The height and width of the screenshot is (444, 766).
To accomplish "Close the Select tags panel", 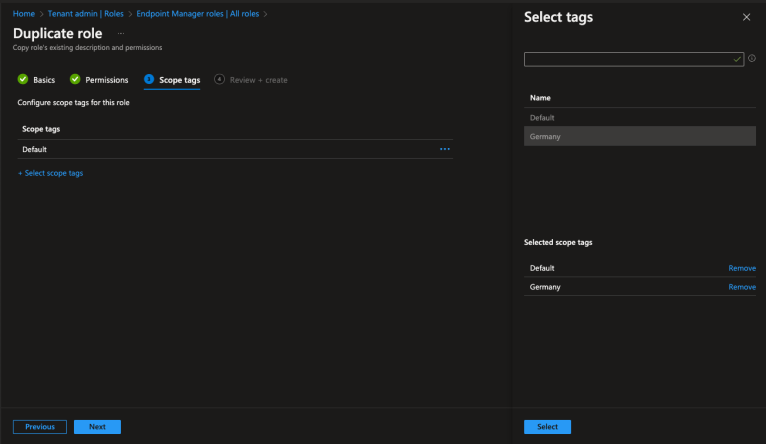I will (746, 17).
